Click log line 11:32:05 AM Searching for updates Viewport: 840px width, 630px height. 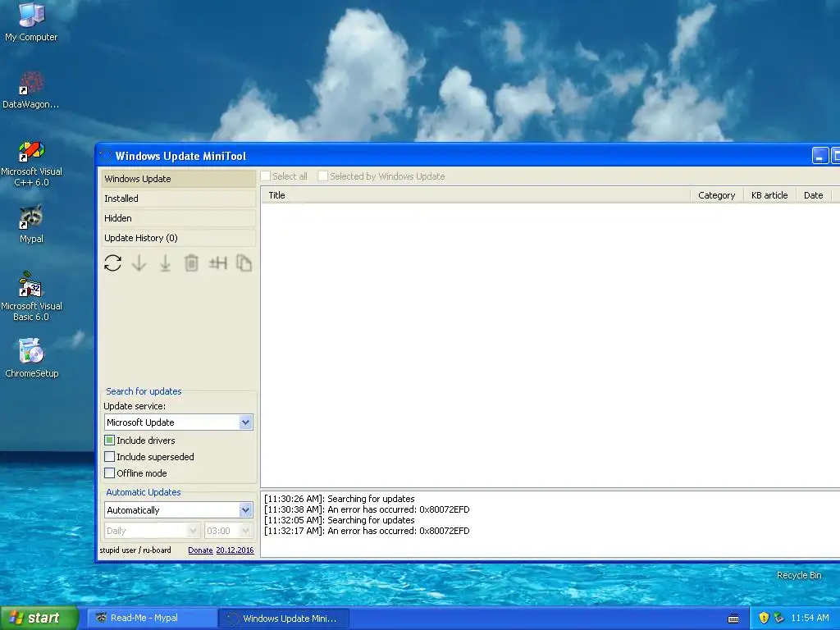click(339, 520)
